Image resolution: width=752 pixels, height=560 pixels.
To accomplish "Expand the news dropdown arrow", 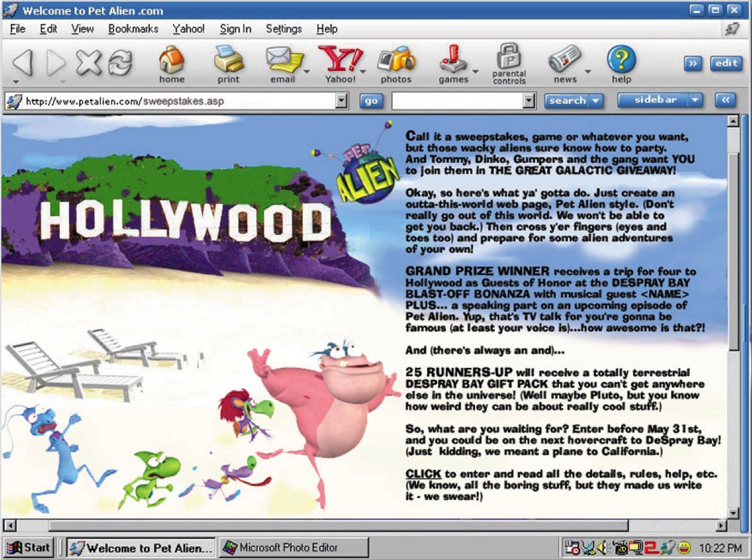I will pyautogui.click(x=588, y=72).
